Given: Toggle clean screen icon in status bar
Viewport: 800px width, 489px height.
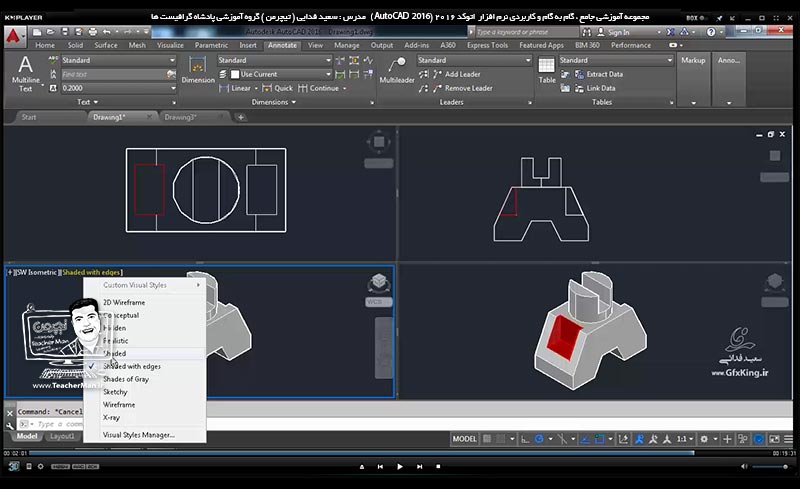Looking at the screenshot, I should (774, 439).
